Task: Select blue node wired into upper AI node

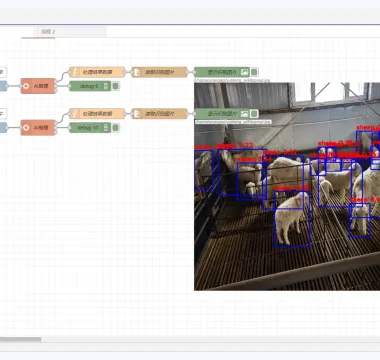Action: (3, 86)
